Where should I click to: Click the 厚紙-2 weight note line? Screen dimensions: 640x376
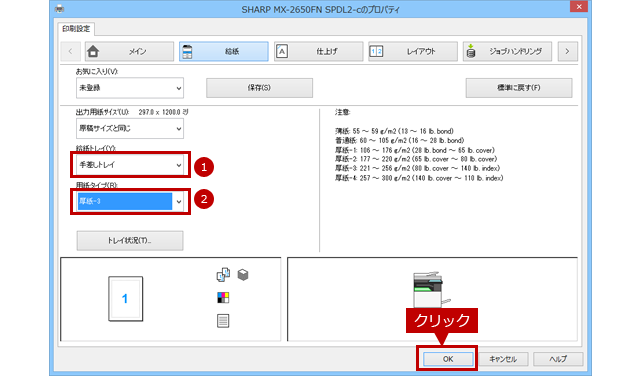click(x=416, y=159)
